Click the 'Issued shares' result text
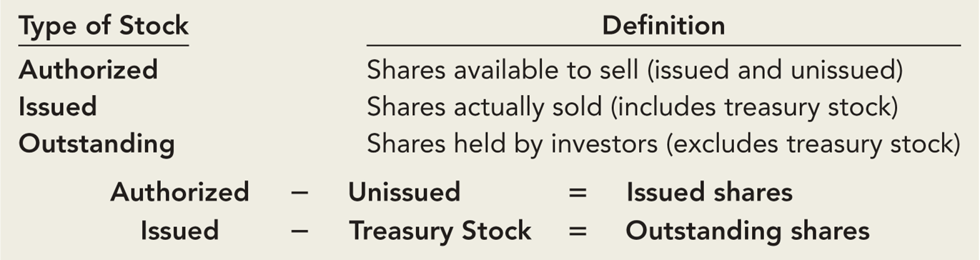Image resolution: width=980 pixels, height=260 pixels. [710, 192]
